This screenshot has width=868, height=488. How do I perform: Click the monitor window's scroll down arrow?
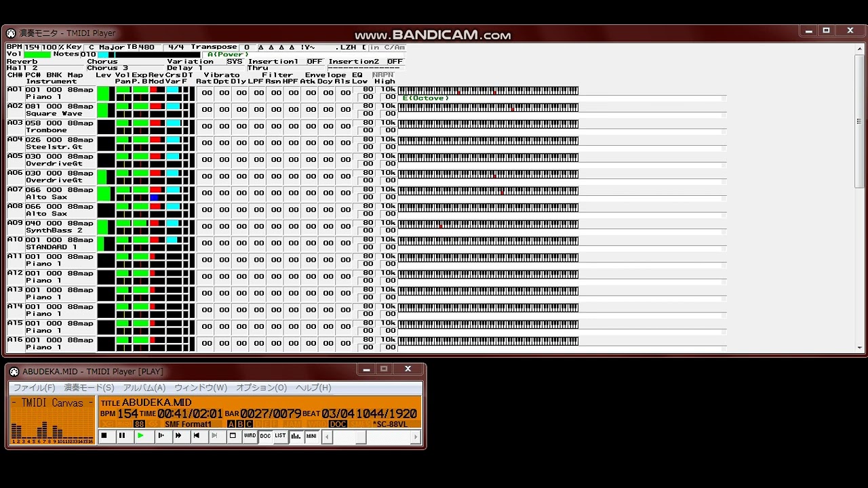pyautogui.click(x=859, y=348)
